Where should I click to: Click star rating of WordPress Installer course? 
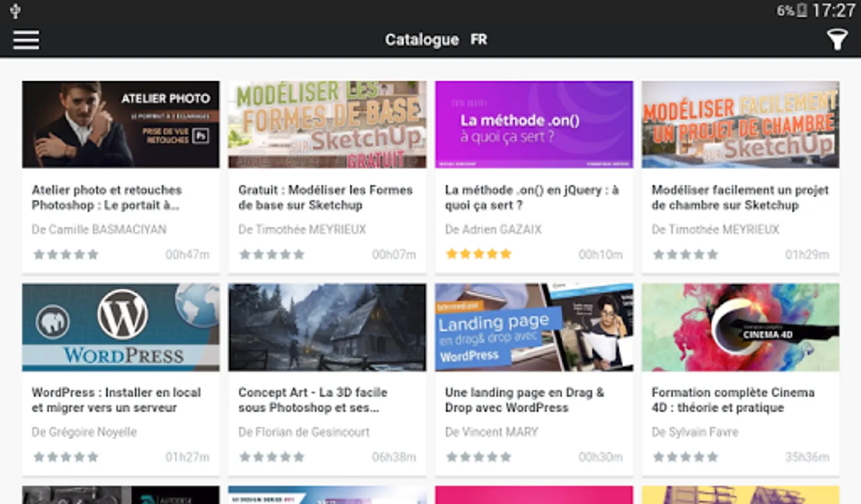[x=66, y=457]
